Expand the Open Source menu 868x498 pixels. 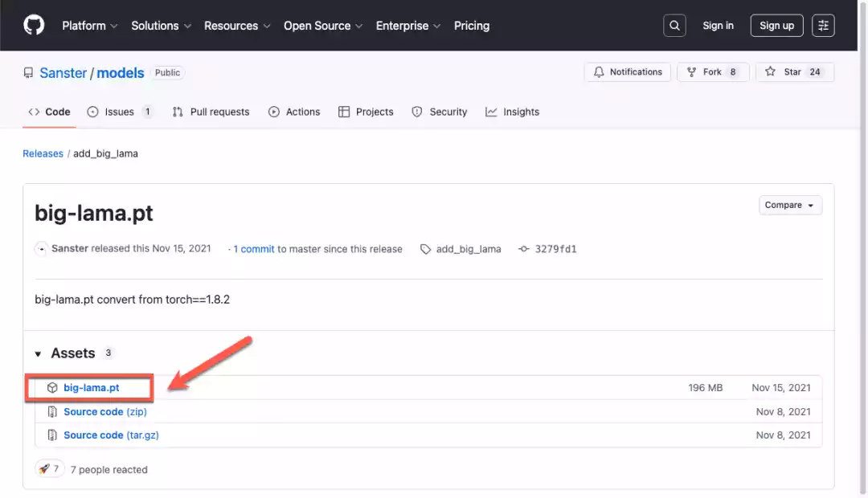pyautogui.click(x=323, y=26)
